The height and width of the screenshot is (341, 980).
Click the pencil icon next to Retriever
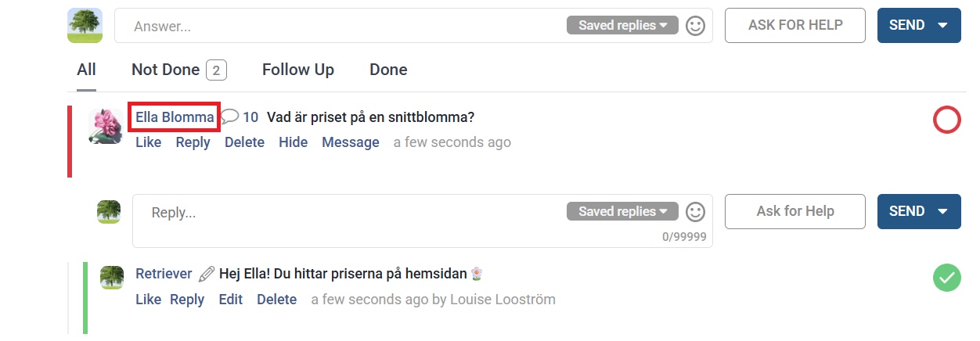pyautogui.click(x=207, y=274)
